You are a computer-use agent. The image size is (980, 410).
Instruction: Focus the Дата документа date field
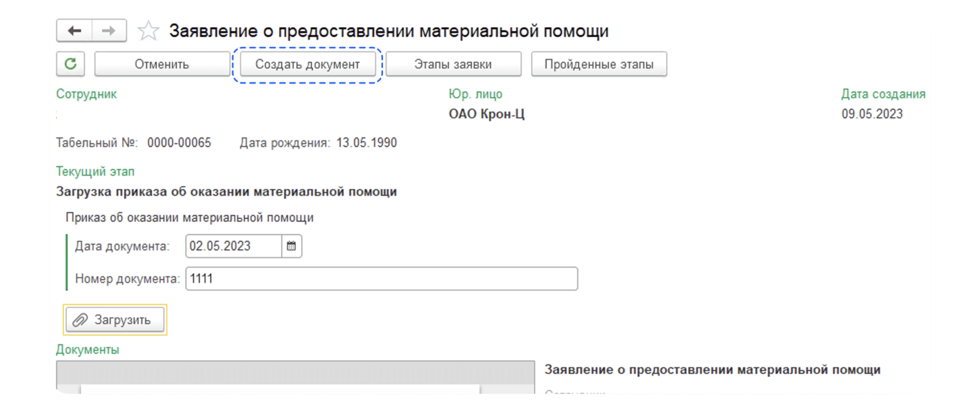click(234, 246)
